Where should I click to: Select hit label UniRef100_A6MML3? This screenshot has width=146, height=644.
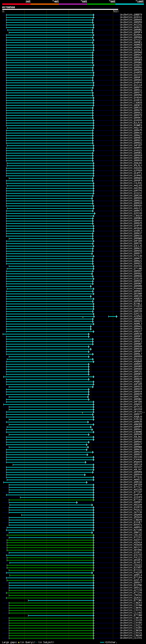click(131, 324)
